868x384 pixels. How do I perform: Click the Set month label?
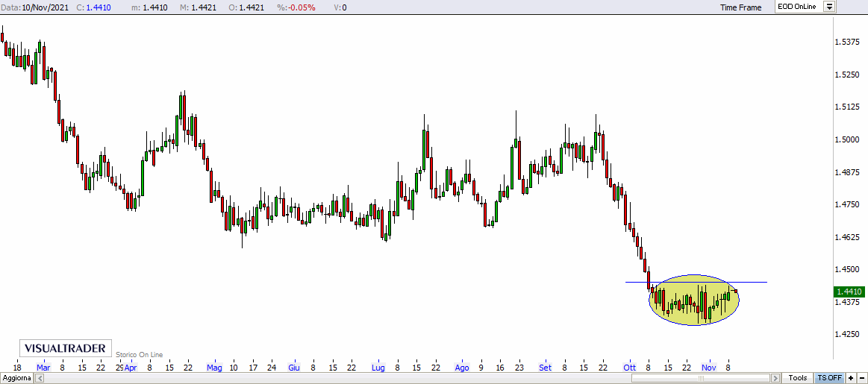(546, 368)
